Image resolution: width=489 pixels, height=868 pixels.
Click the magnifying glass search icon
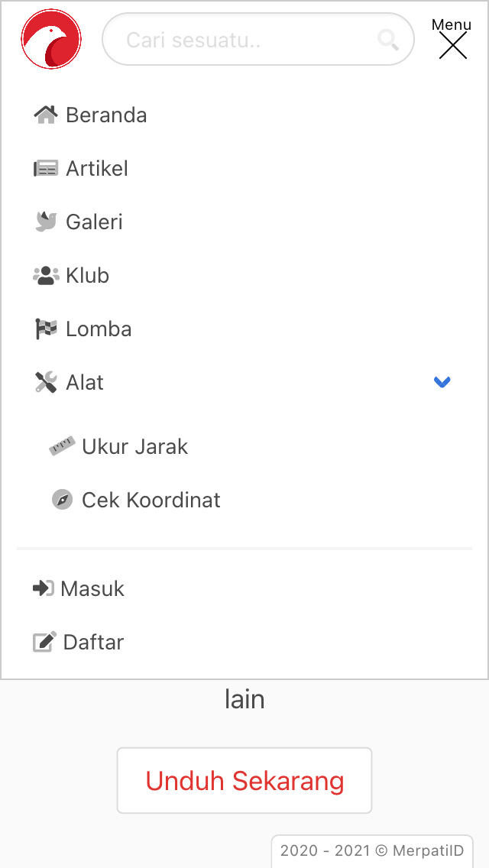pyautogui.click(x=388, y=40)
